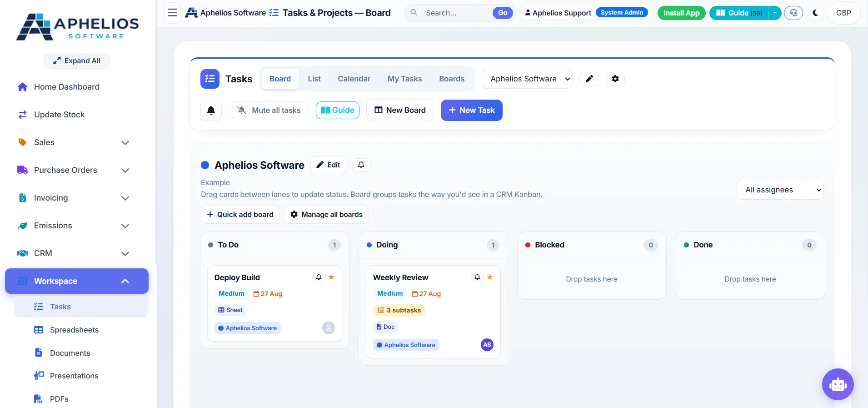Screen dimensions: 868x408
Task: Open board settings gear icon
Action: (615, 79)
